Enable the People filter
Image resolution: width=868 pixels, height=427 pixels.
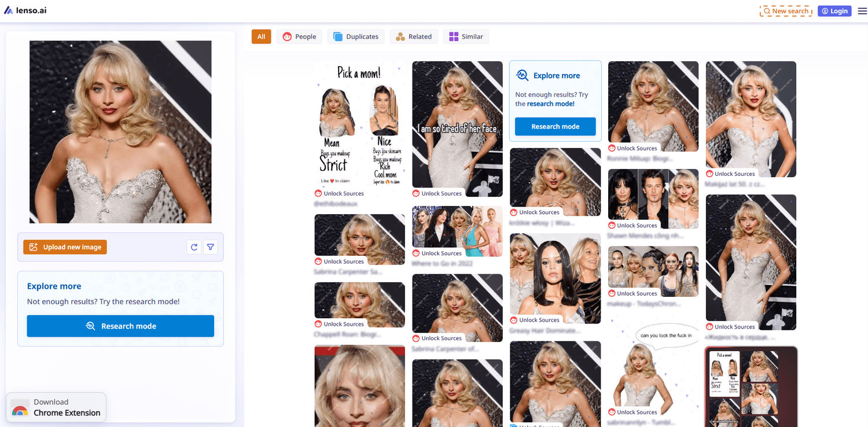(x=299, y=36)
